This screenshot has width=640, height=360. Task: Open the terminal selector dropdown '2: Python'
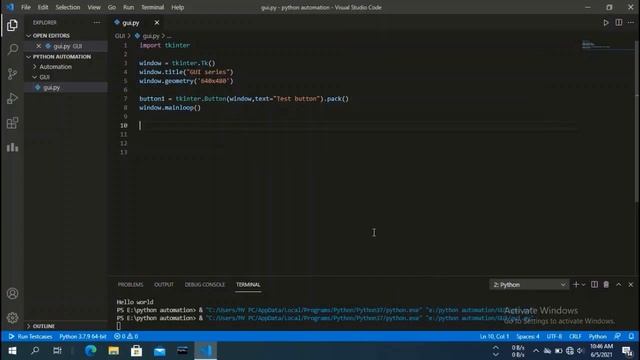point(529,284)
